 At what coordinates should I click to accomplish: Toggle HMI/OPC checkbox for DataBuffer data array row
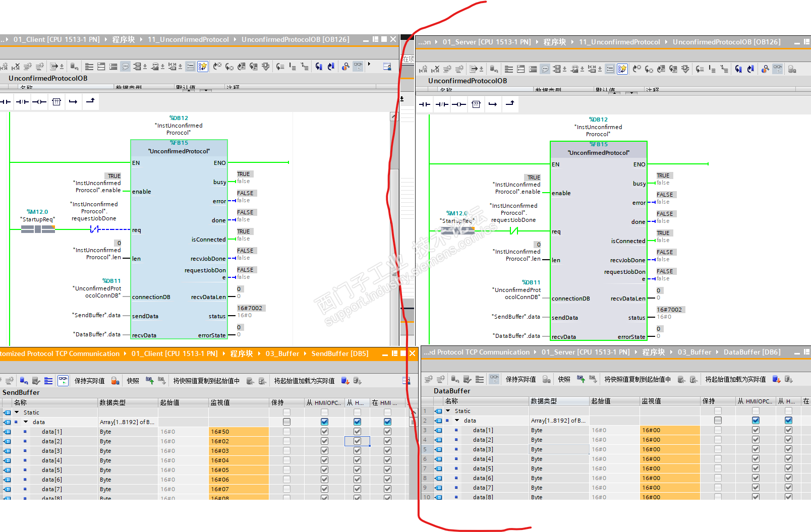coord(756,421)
